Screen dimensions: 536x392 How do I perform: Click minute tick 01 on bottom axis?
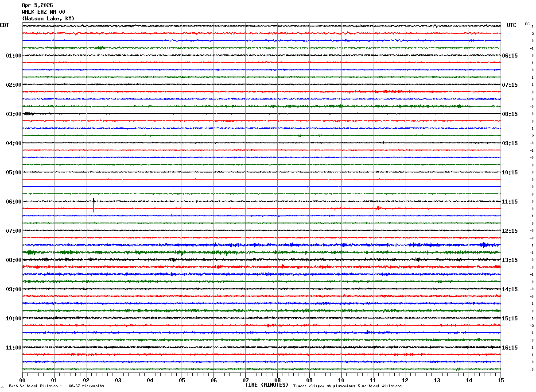point(54,380)
